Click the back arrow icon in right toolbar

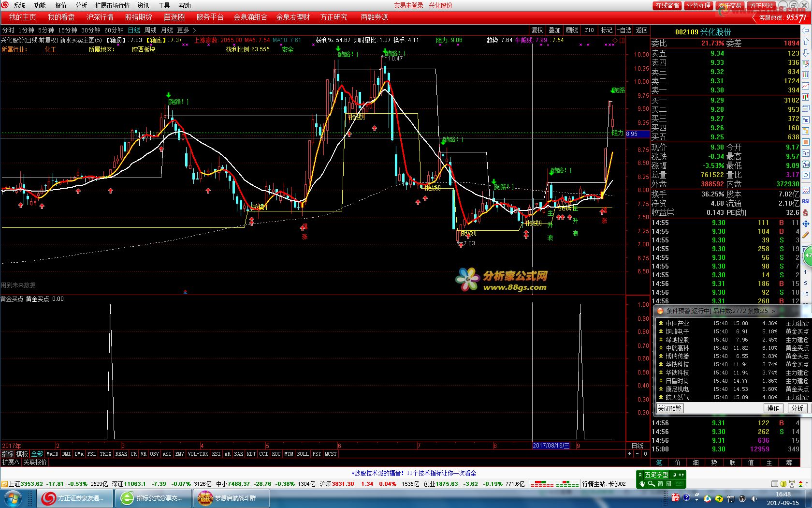806,30
